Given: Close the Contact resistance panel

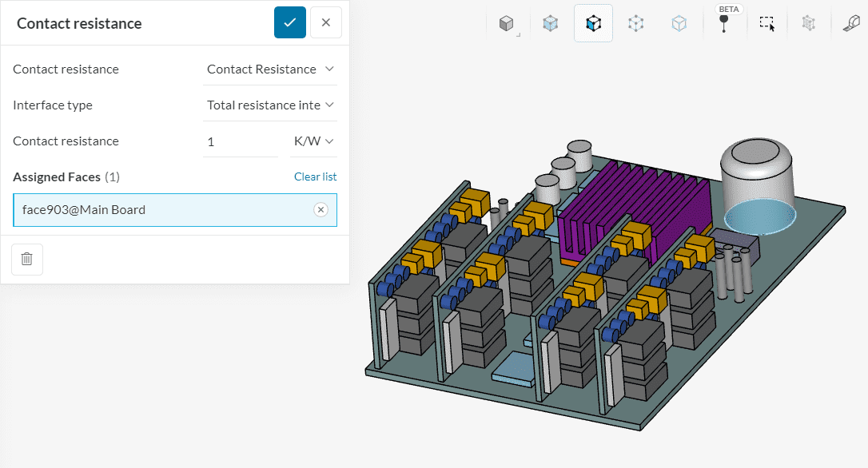Looking at the screenshot, I should pyautogui.click(x=326, y=22).
